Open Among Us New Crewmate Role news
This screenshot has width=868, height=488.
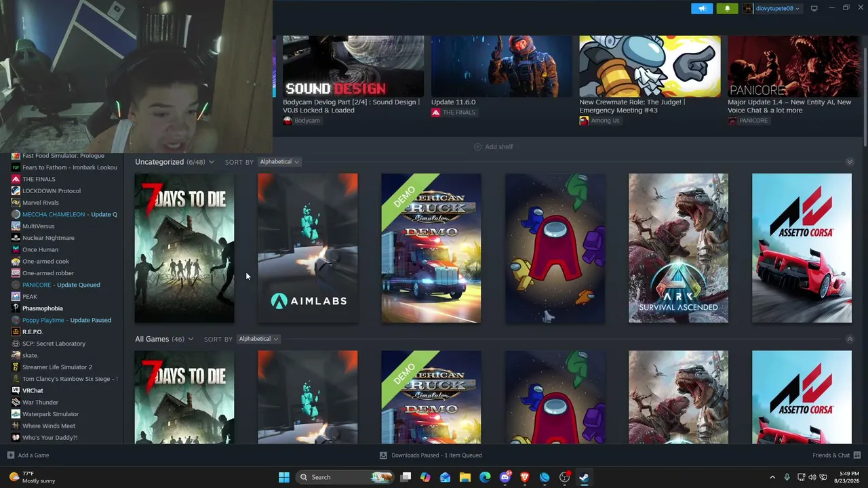650,75
